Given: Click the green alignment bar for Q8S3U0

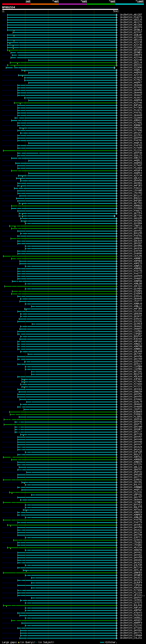Looking at the screenshot, I should [x=63, y=50].
